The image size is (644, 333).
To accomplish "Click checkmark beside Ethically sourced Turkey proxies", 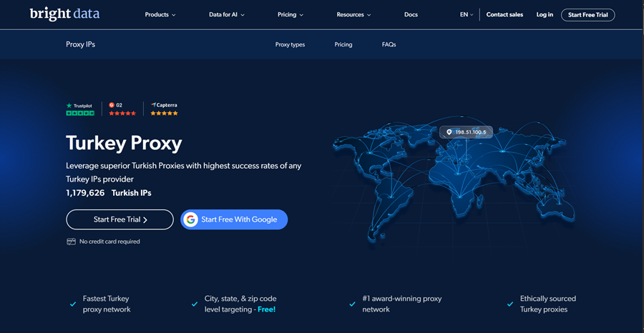I will [x=510, y=304].
